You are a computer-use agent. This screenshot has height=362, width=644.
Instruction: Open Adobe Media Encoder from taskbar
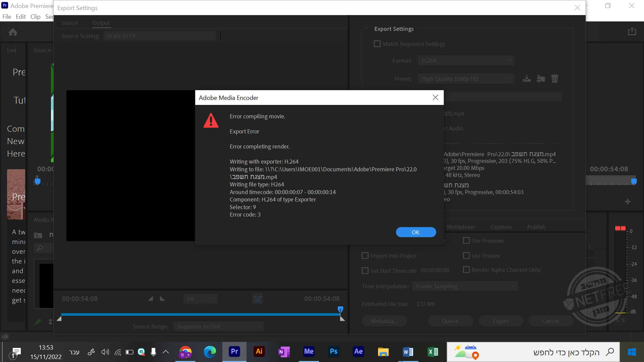pos(309,352)
